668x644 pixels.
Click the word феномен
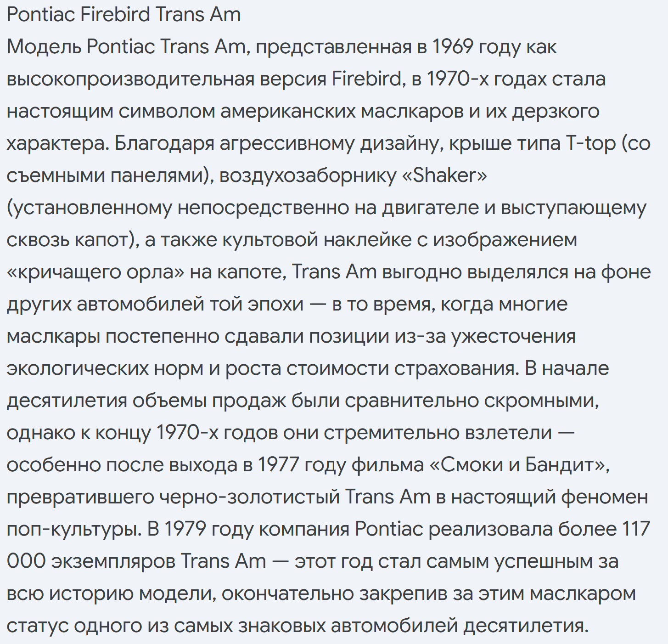[x=605, y=497]
